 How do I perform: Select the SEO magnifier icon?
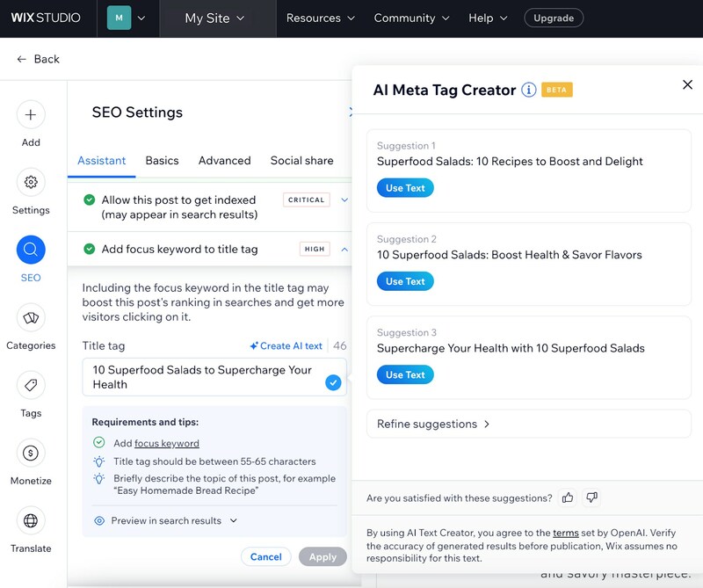tap(31, 250)
